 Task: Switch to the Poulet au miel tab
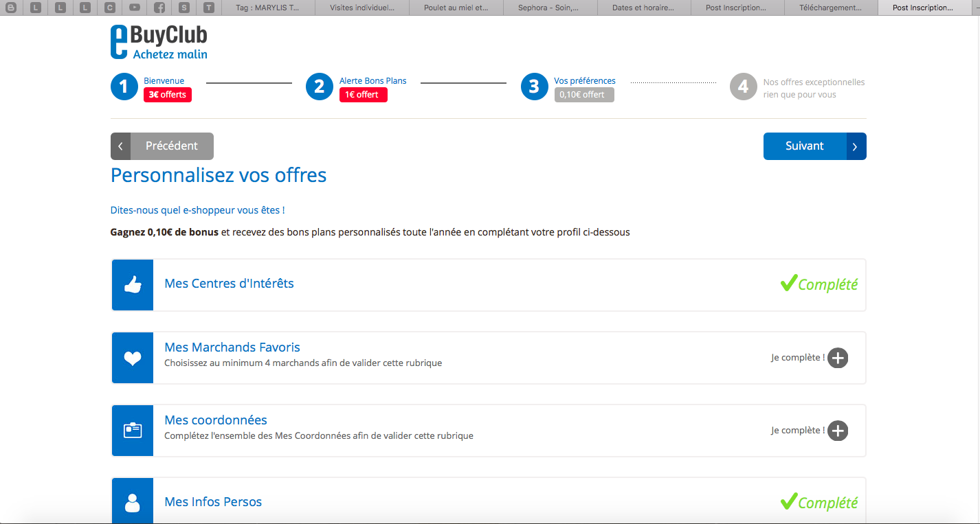click(x=456, y=8)
